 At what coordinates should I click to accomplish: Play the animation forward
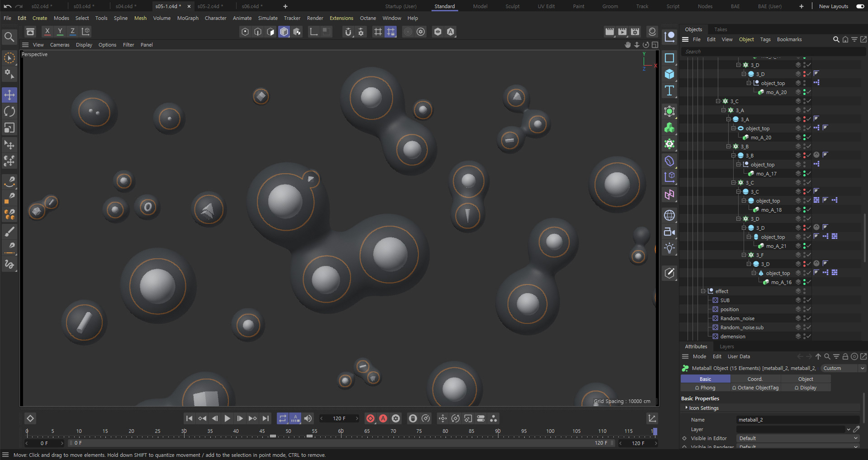pyautogui.click(x=227, y=418)
